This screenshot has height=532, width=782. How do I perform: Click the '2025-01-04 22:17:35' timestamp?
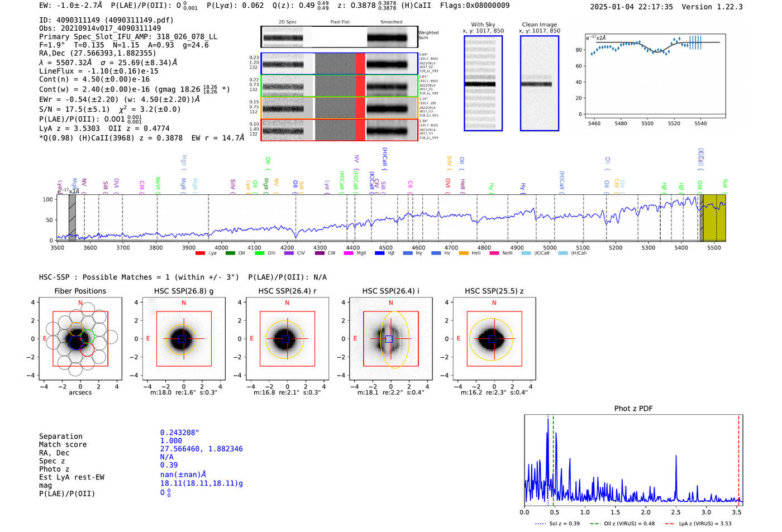point(632,7)
